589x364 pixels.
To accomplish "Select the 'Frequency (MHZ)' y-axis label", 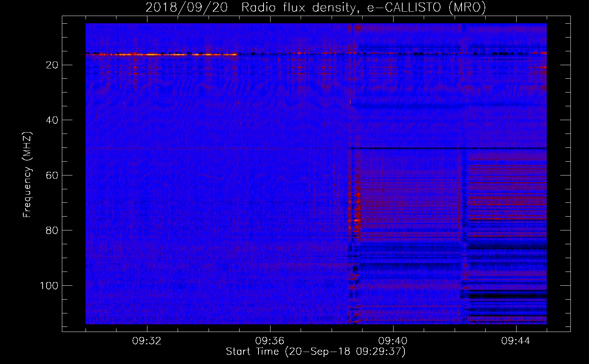I will point(27,175).
